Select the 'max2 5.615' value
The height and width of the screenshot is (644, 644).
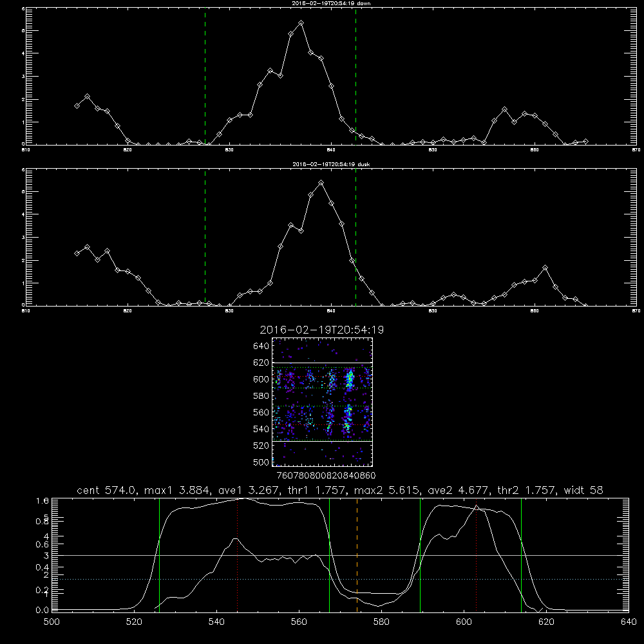(387, 490)
